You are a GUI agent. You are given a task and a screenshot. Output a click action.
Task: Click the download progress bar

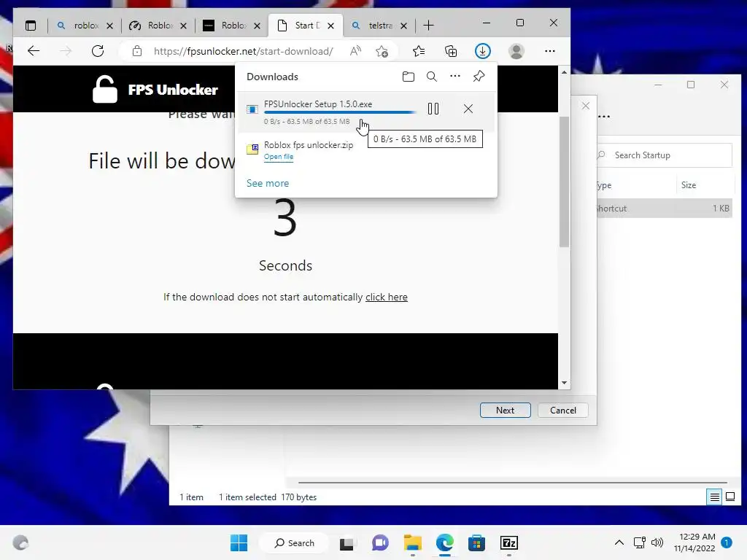340,112
